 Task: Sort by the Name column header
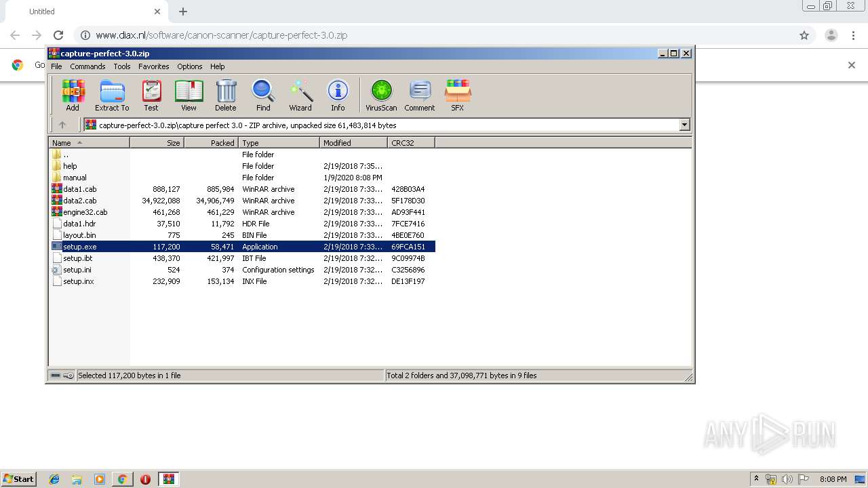click(x=89, y=143)
